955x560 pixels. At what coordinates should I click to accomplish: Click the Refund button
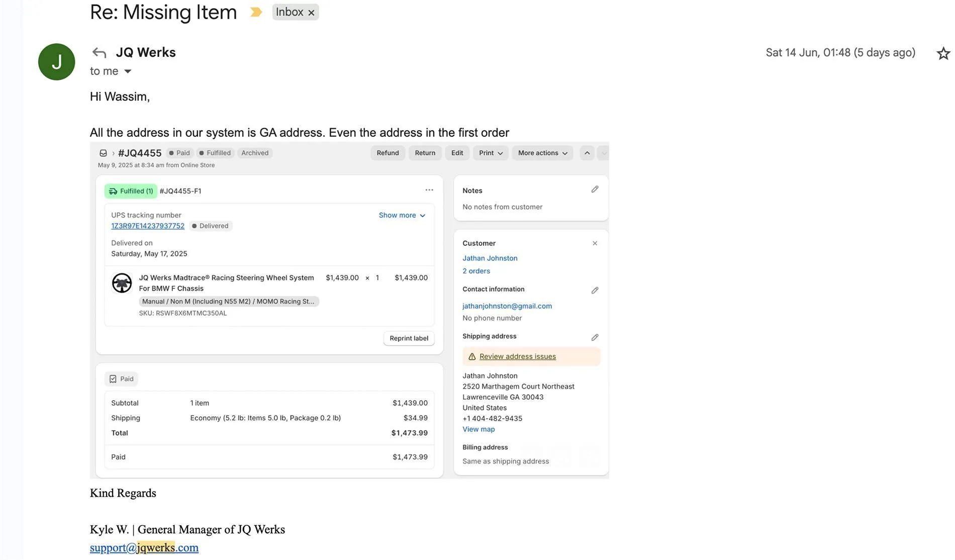click(388, 153)
